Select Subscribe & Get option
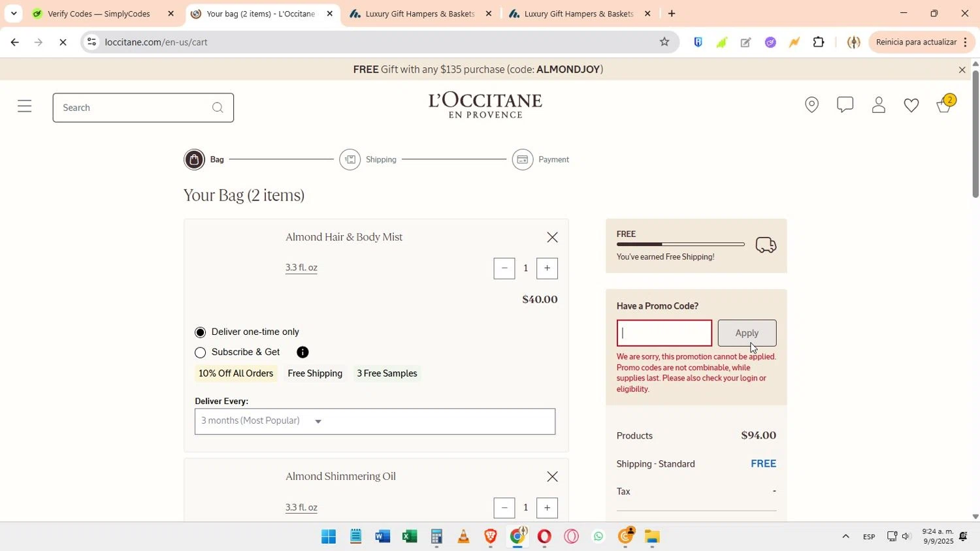The image size is (980, 551). 201,353
